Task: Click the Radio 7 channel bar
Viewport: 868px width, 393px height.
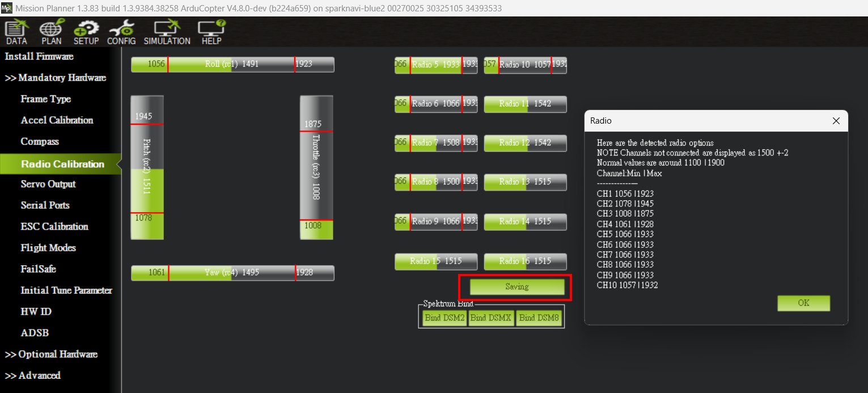Action: (x=436, y=143)
